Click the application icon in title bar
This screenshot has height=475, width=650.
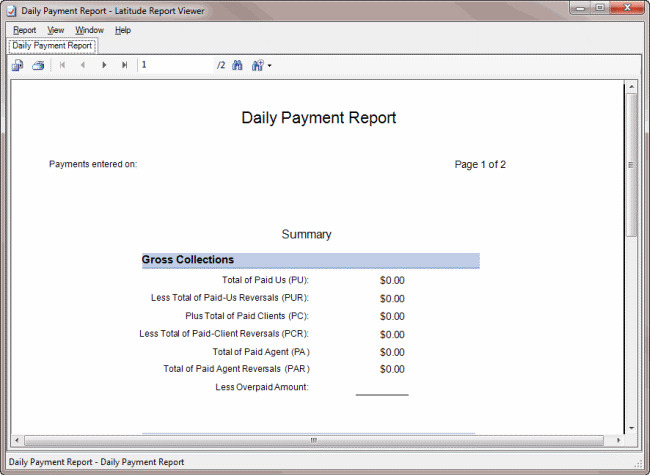[x=11, y=8]
